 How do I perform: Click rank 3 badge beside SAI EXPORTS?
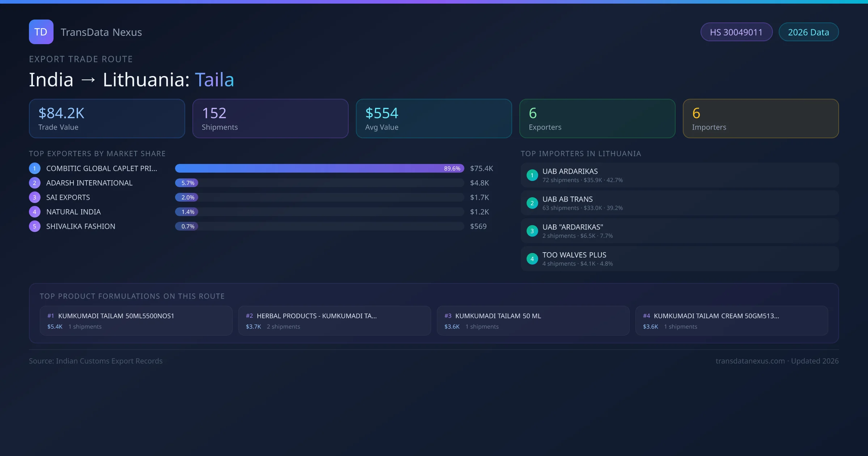(x=35, y=197)
